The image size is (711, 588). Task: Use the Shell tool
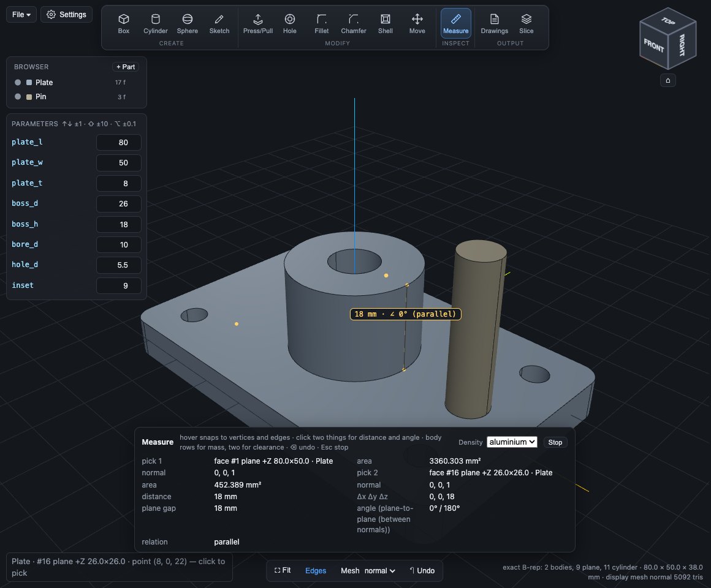coord(385,23)
